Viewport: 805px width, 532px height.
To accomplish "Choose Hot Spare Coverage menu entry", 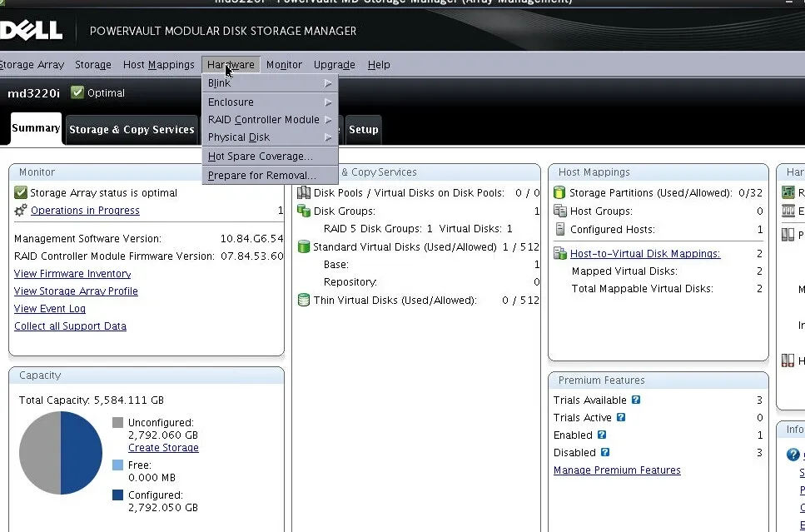I will tap(270, 157).
